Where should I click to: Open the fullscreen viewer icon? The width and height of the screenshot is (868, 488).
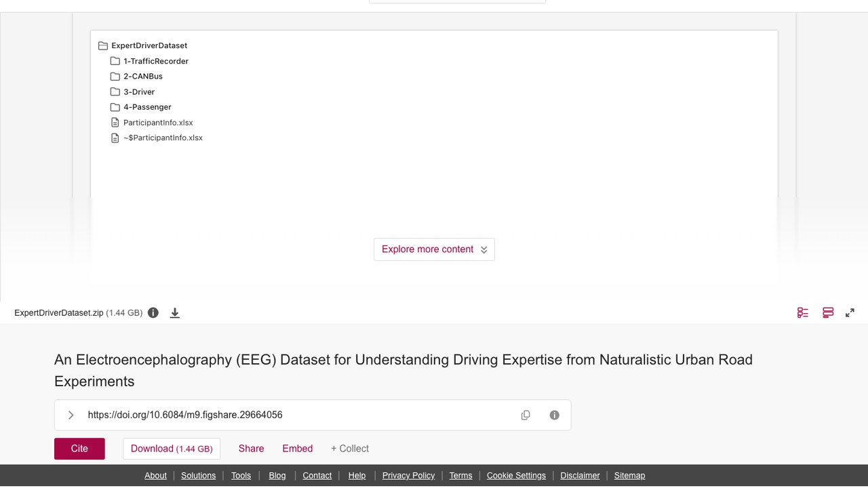point(850,312)
